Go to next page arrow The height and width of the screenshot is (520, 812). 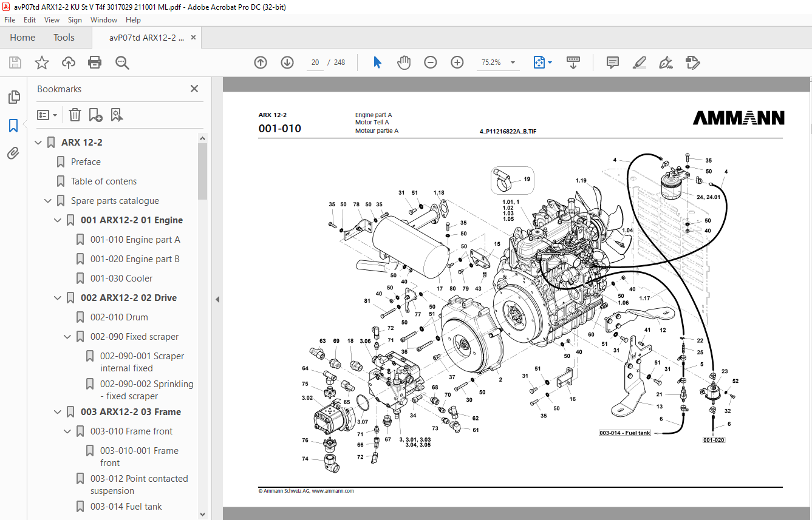coord(287,62)
